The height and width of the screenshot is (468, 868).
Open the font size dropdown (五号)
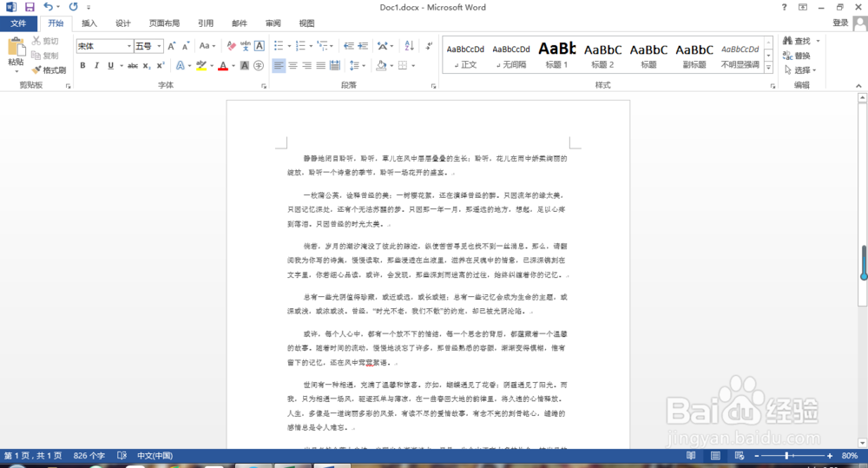(160, 46)
